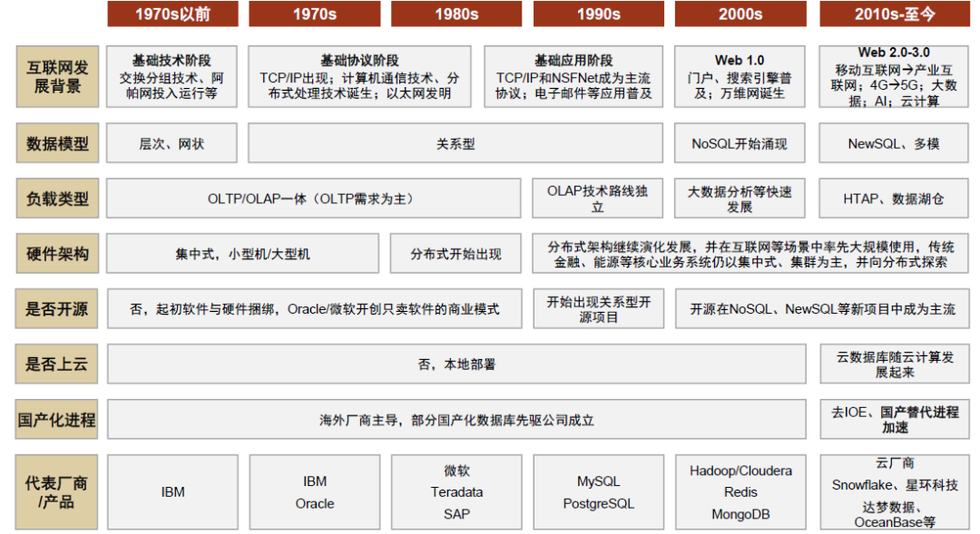Click the "去IOE、国产替代进程加速" cell
The height and width of the screenshot is (534, 980).
click(895, 419)
